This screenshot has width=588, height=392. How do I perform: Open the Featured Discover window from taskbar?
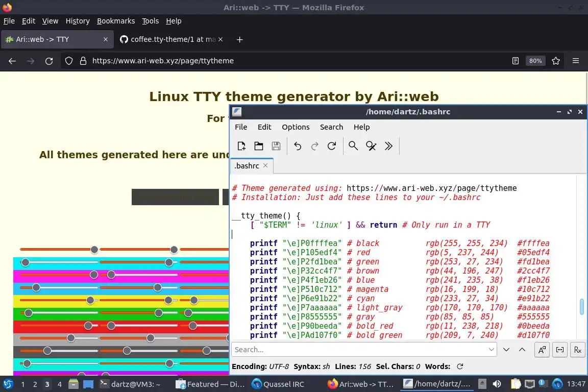point(210,384)
